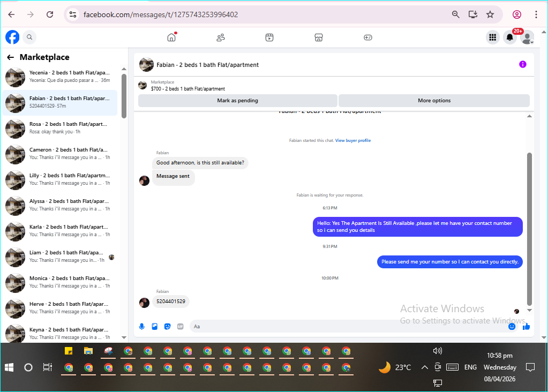
Task: Open the Chrome profile icon
Action: [x=517, y=14]
